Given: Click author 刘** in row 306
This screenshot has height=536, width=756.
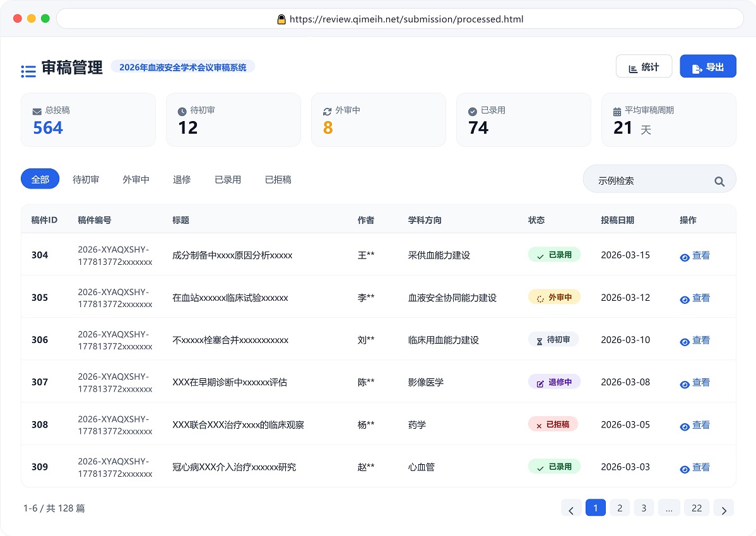Looking at the screenshot, I should [x=366, y=340].
